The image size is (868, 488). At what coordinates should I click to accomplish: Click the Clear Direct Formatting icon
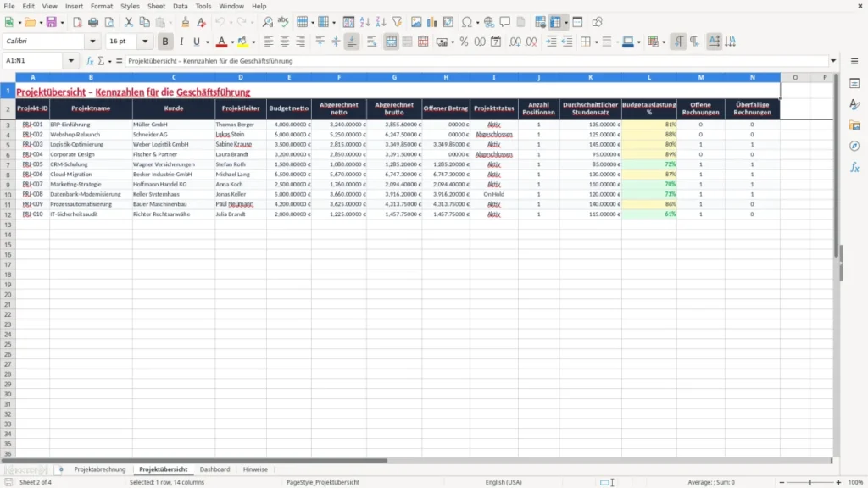(x=202, y=22)
